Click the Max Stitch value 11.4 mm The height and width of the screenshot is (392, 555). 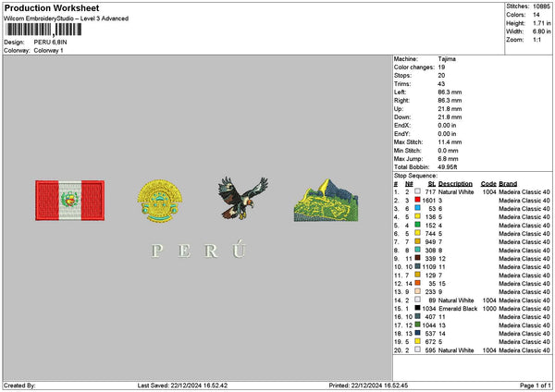[450, 142]
